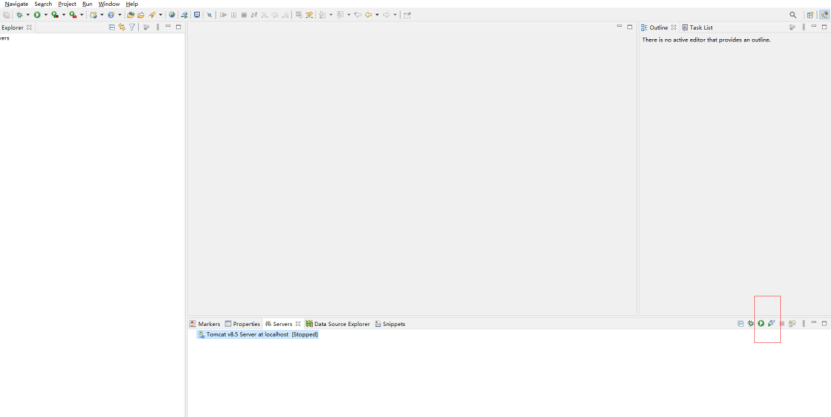Click the Pin Editor toolbar icon
This screenshot has height=417, width=831.
[407, 15]
